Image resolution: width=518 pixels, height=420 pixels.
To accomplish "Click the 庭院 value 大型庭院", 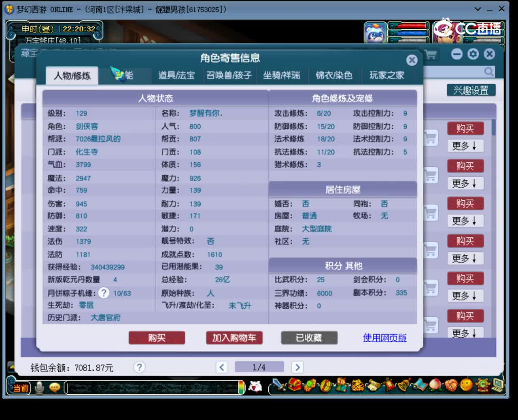I will pyautogui.click(x=317, y=229).
